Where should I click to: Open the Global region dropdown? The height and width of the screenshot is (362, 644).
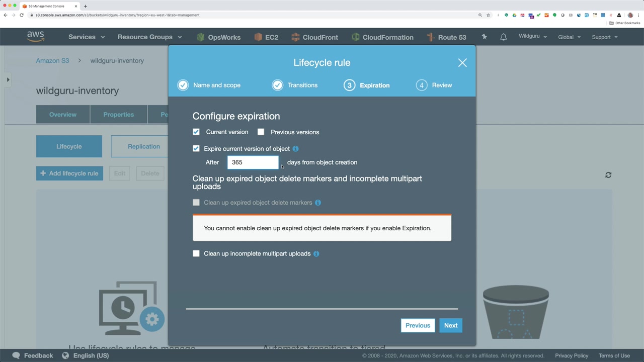pyautogui.click(x=570, y=37)
